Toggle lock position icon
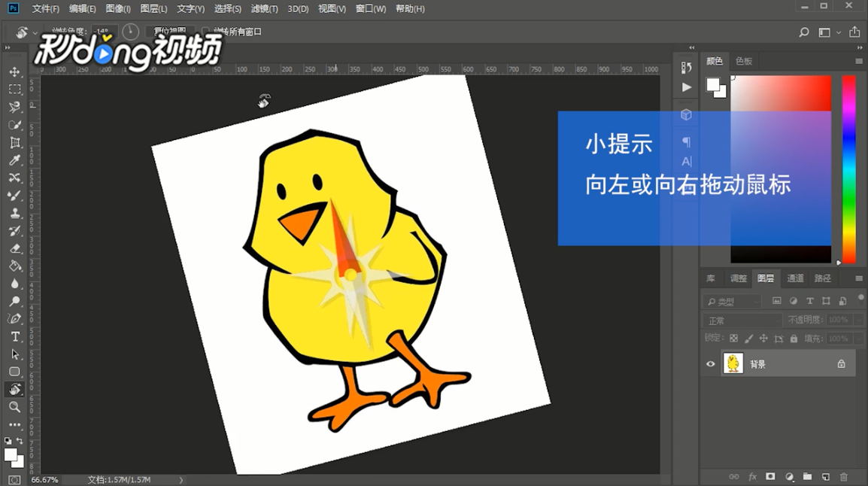868x486 pixels. point(763,339)
